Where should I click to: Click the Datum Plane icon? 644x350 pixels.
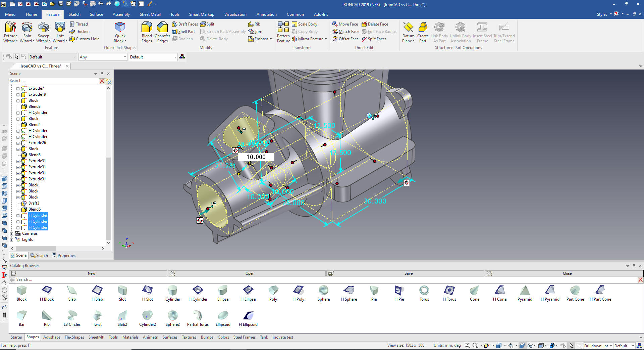(x=408, y=28)
